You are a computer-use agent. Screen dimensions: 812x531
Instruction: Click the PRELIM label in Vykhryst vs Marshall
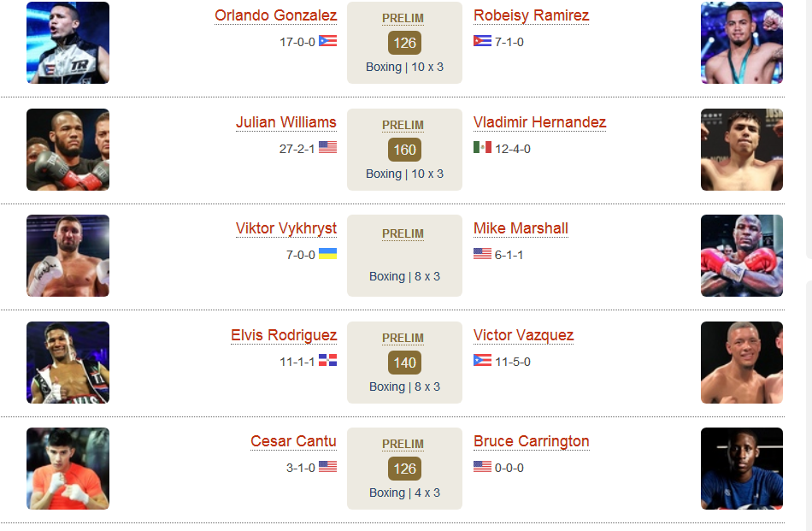click(403, 234)
